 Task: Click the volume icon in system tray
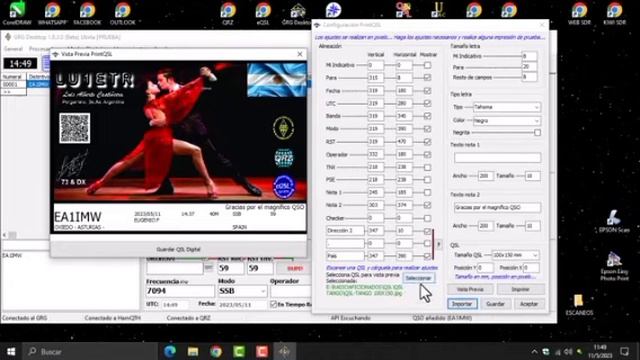pyautogui.click(x=568, y=351)
